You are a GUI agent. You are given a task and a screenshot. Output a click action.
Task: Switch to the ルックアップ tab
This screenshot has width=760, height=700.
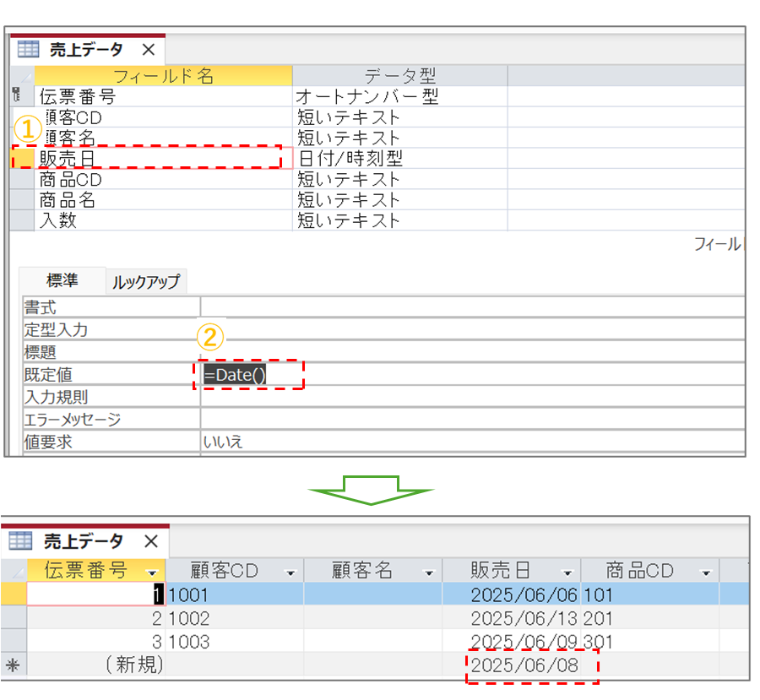coord(145,283)
